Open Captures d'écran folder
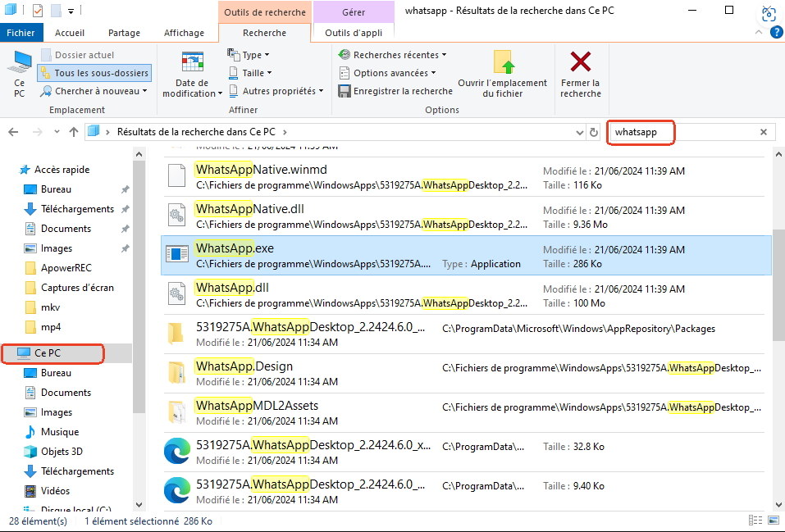 click(x=70, y=288)
